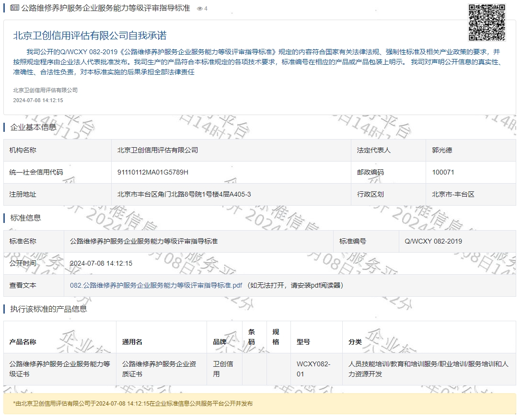Click the 机构名称 label cell
Screen dimensions: 521x420
tap(58, 150)
